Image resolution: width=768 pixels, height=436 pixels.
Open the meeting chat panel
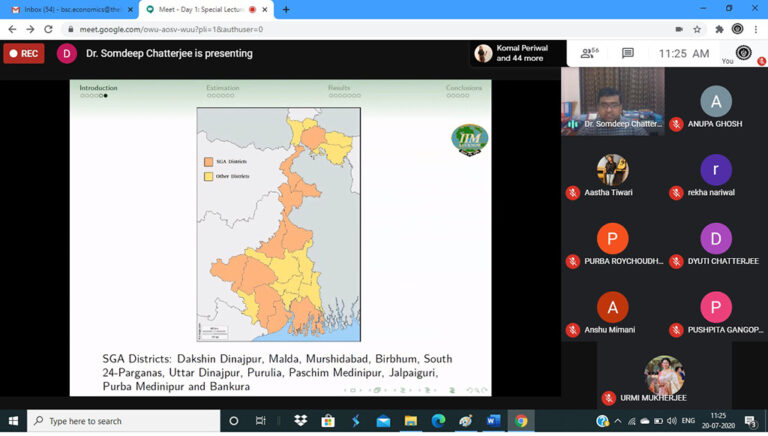coord(627,53)
